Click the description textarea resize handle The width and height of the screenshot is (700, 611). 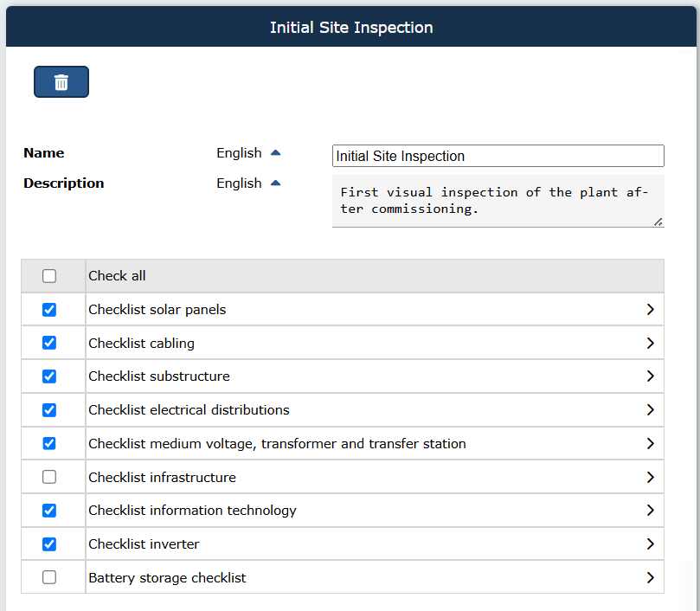click(658, 222)
